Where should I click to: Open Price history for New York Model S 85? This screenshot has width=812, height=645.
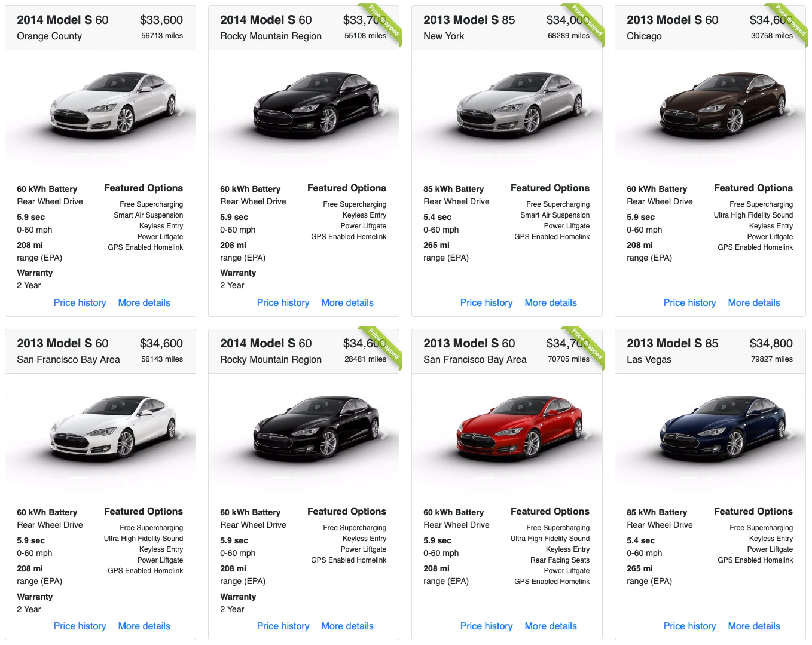click(x=486, y=302)
